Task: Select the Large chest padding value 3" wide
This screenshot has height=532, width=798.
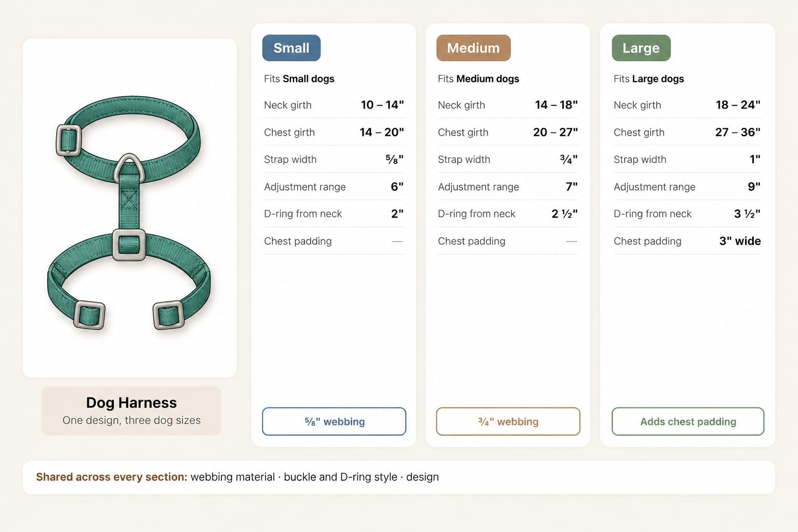Action: point(740,241)
